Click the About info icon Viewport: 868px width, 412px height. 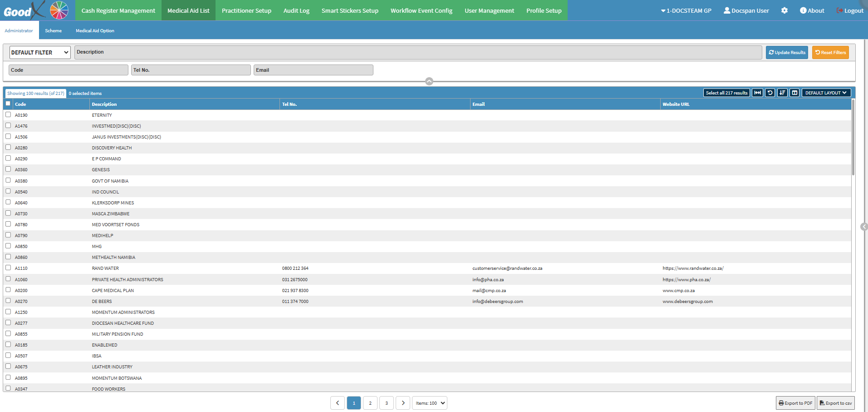coord(803,10)
